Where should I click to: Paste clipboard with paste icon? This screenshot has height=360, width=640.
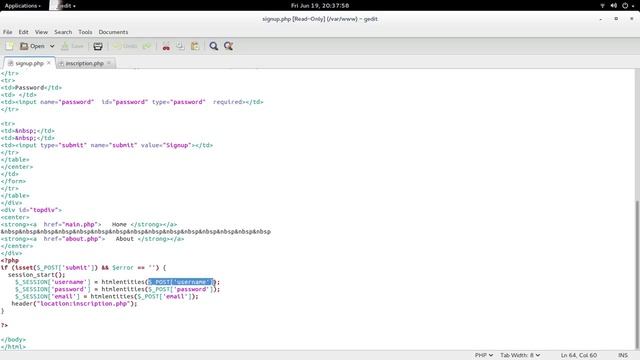pyautogui.click(x=195, y=46)
